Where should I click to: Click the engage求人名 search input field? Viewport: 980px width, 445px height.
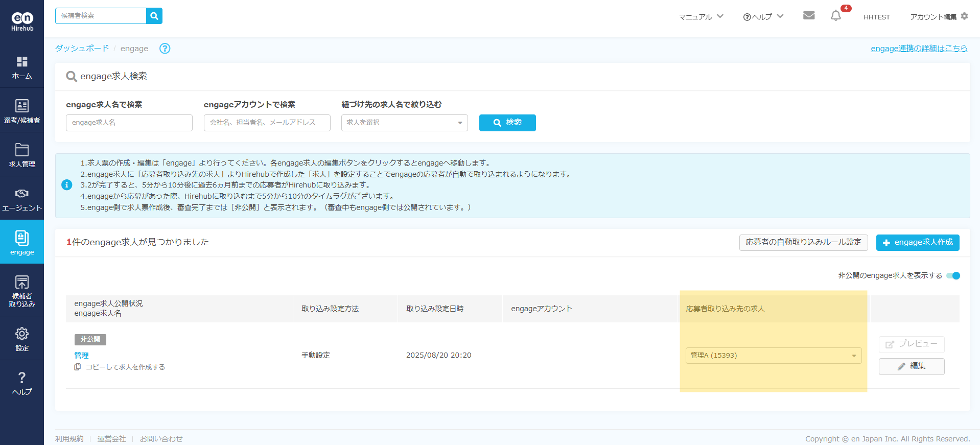click(129, 123)
